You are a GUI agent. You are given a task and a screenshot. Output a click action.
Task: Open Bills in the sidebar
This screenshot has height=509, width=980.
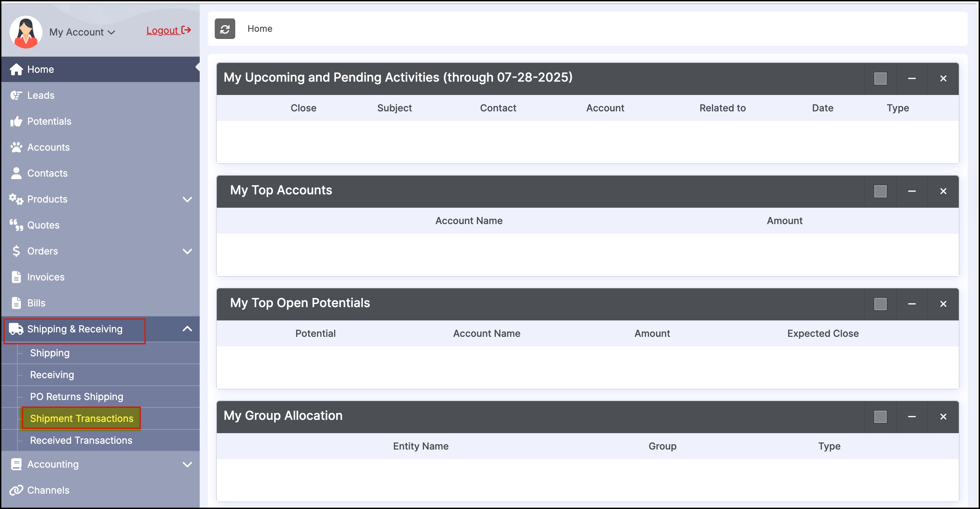tap(101, 303)
